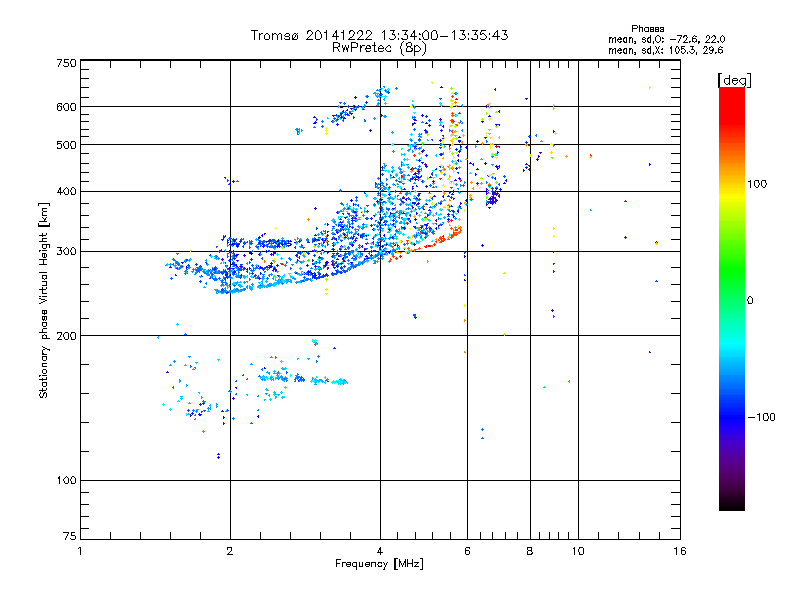Click the '100' tick label on colorbar
Viewport: 800px width, 600px height.
pos(757,184)
